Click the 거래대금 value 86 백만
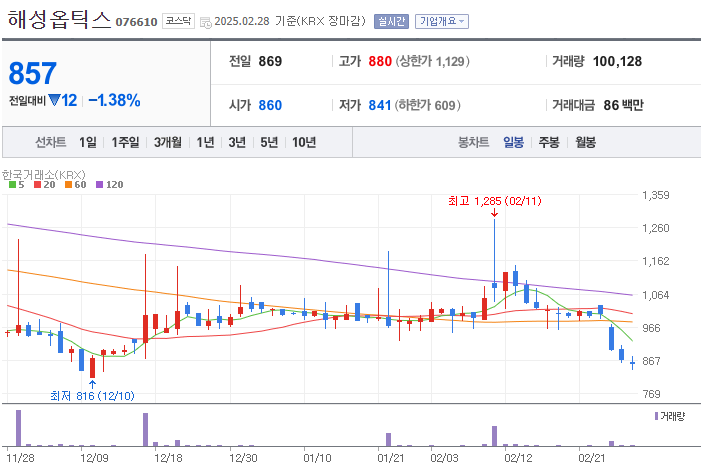 (x=623, y=105)
